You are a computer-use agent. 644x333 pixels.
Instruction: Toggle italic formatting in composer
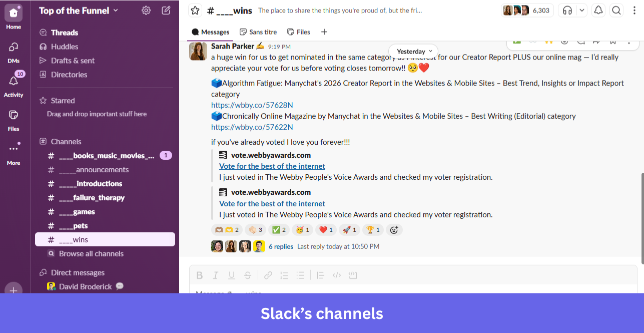215,275
